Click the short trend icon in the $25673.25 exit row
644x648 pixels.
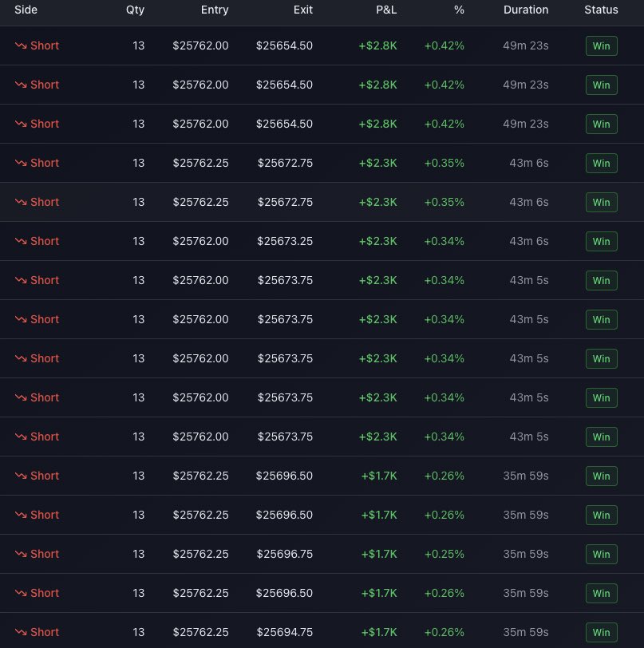click(21, 241)
